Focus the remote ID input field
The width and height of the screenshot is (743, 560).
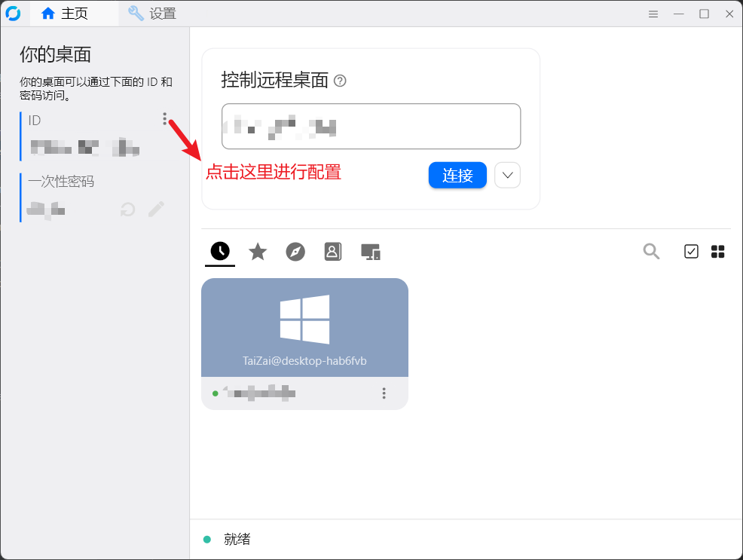[x=371, y=126]
